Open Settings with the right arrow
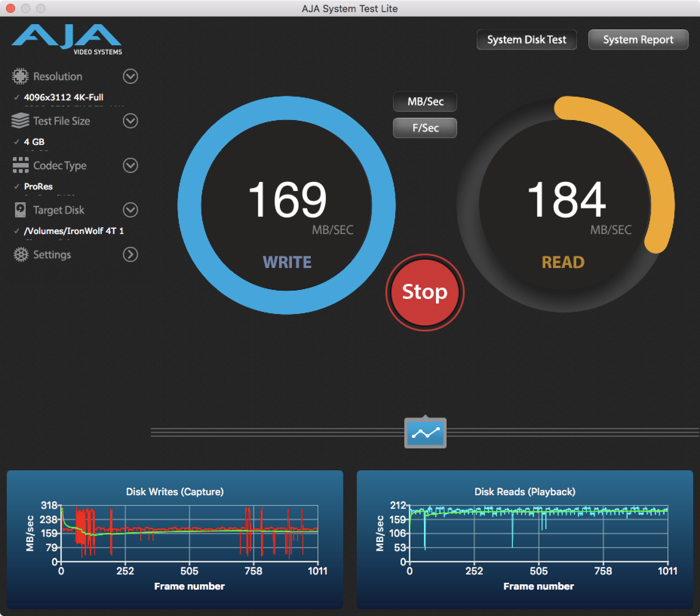This screenshot has width=700, height=616. pos(130,254)
